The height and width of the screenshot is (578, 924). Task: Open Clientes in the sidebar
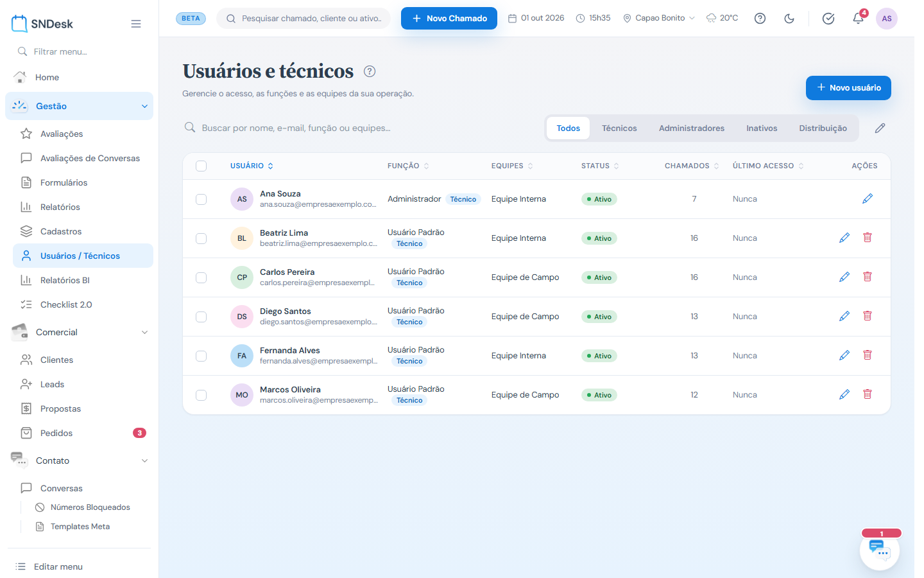(x=83, y=360)
